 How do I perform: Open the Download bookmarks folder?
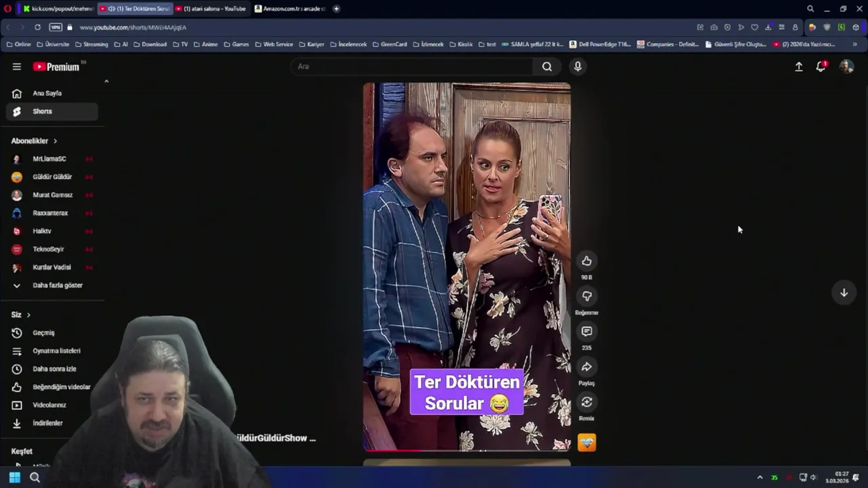coord(150,44)
